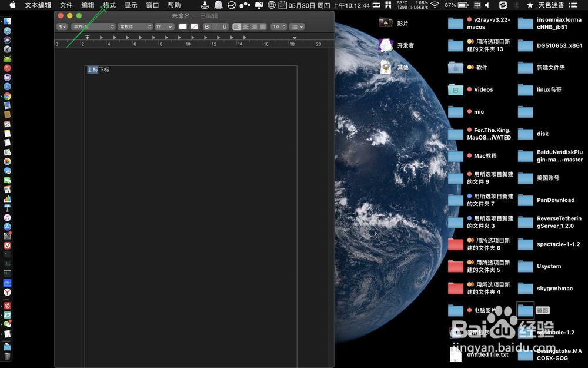This screenshot has width=588, height=368.
Task: Open the 文件 menu
Action: [66, 5]
